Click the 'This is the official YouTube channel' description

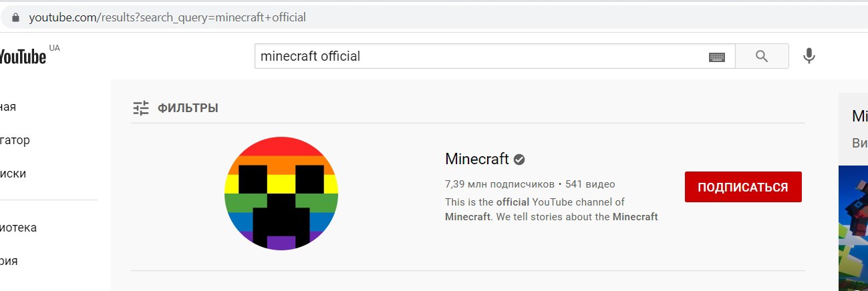[x=551, y=209]
